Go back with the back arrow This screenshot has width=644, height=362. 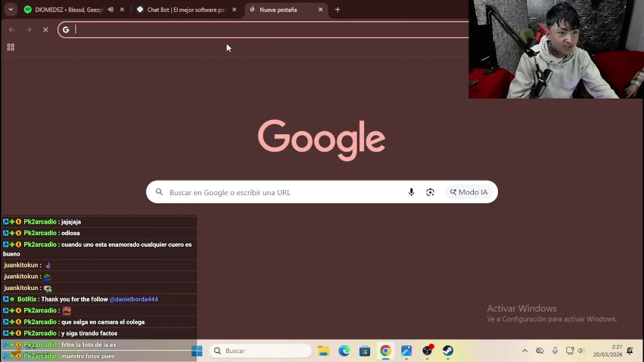click(12, 30)
